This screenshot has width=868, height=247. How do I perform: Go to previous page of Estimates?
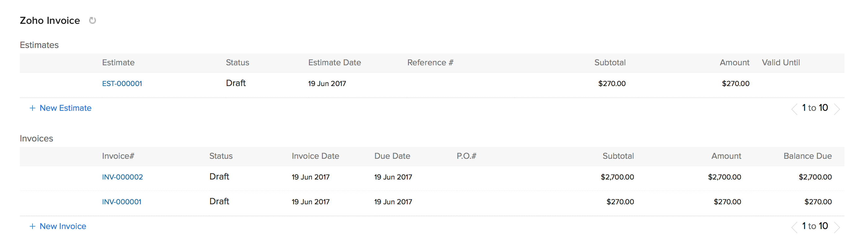(794, 109)
